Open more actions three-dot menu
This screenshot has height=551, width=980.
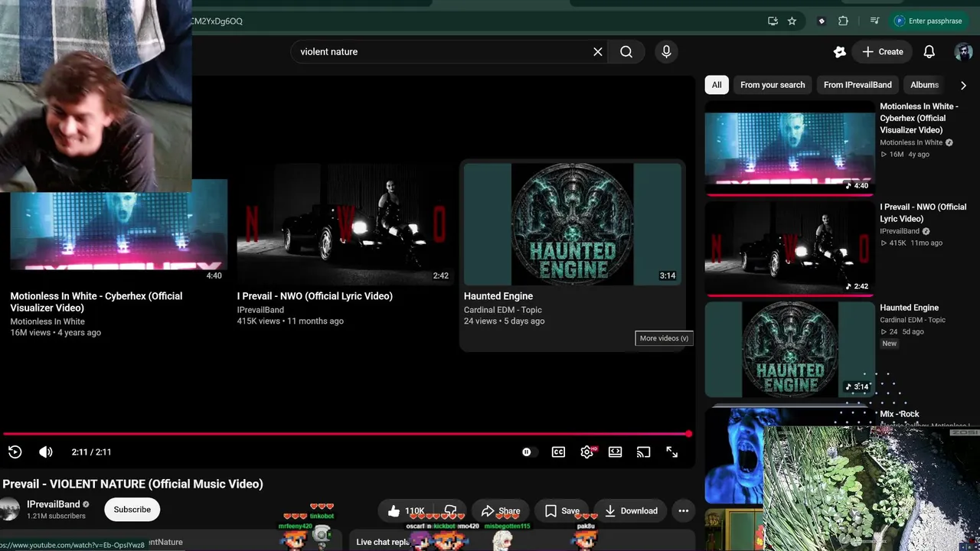[x=684, y=511]
